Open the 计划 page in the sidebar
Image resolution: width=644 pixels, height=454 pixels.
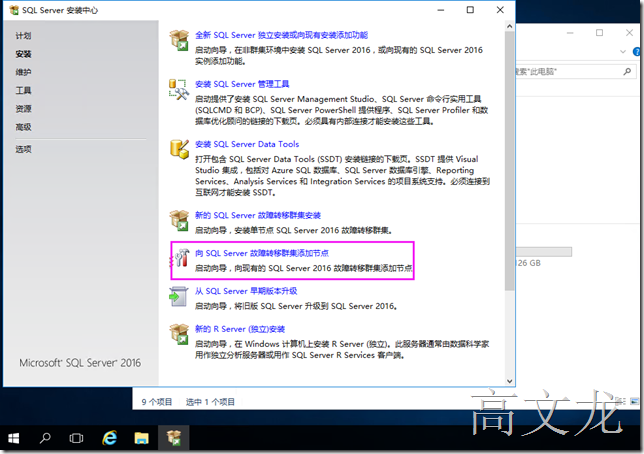23,36
